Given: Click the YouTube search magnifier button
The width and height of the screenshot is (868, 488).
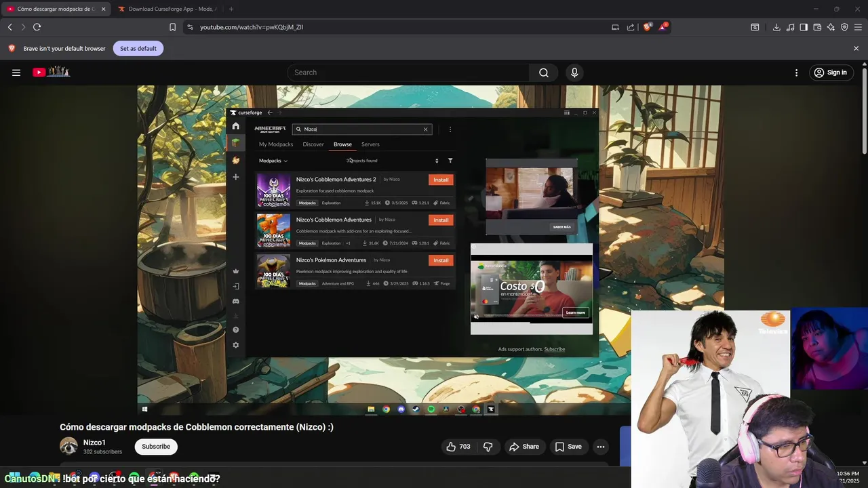Looking at the screenshot, I should (544, 73).
